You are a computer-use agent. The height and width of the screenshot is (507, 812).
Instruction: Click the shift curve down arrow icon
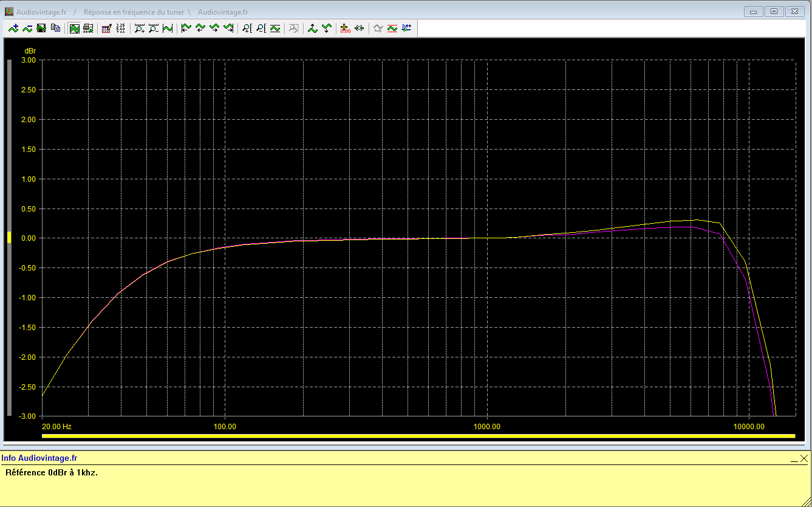tap(327, 28)
